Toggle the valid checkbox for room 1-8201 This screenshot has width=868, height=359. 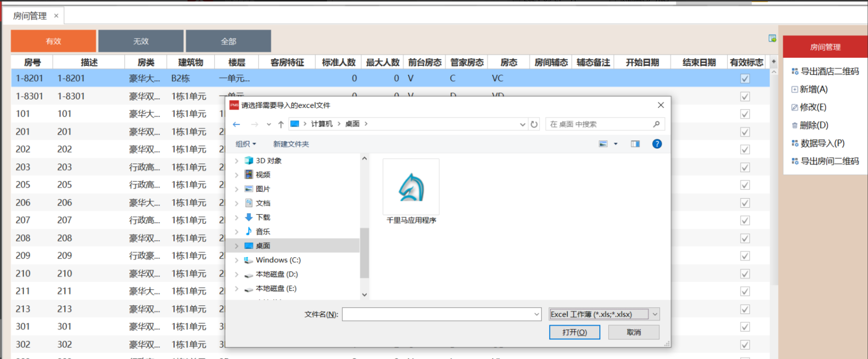click(x=745, y=79)
